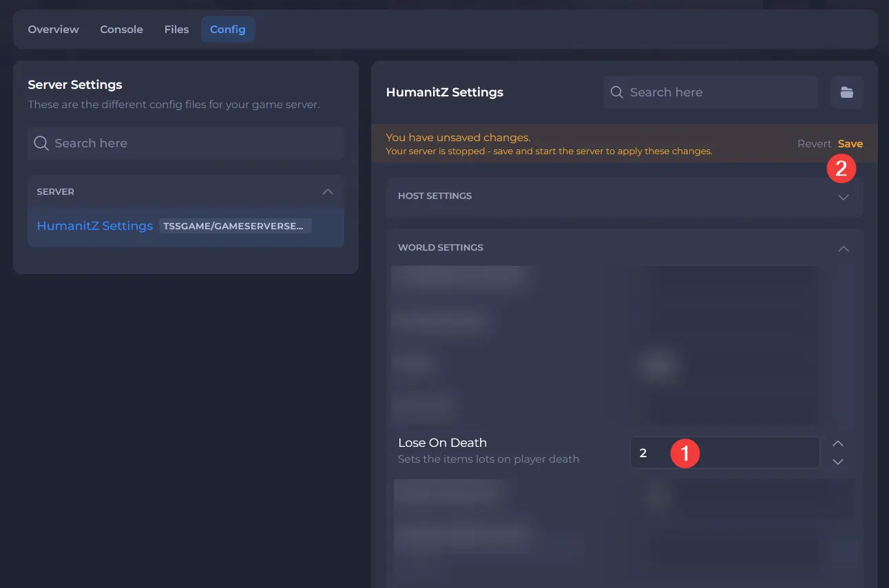Click 'Sets the items lots on player death' description

click(488, 459)
